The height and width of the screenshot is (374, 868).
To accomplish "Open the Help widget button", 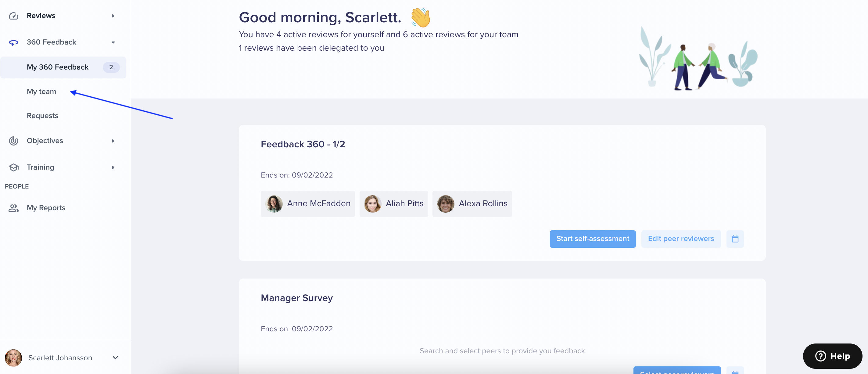I will coord(832,356).
